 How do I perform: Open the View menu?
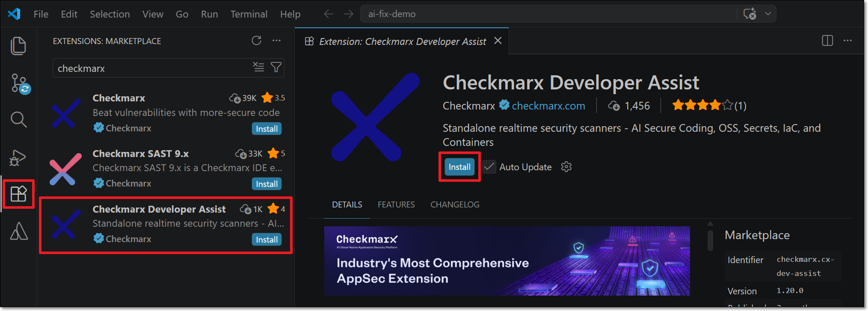point(153,14)
